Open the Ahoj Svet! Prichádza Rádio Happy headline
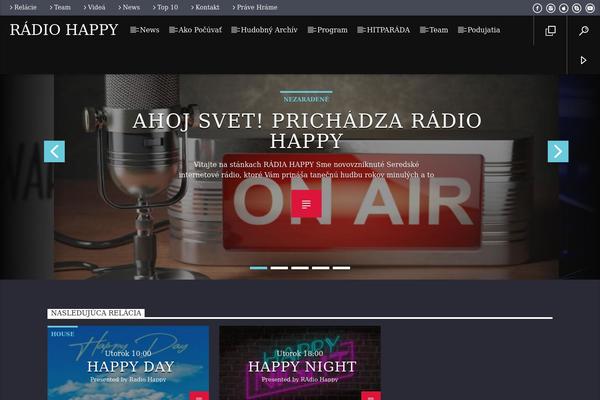Screen dimensions: 600x400 307,131
